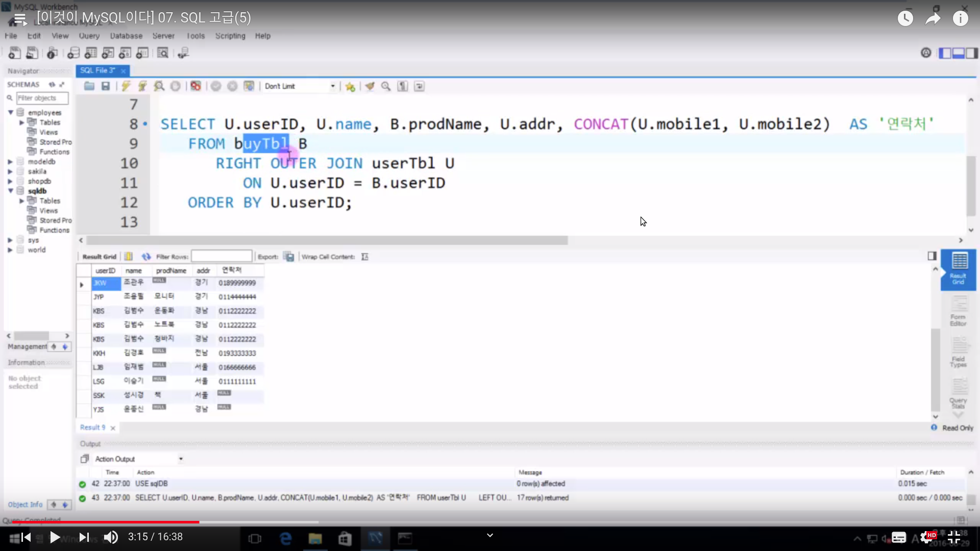Open the Workbench preferences gear icon
980x551 pixels.
coord(926,53)
